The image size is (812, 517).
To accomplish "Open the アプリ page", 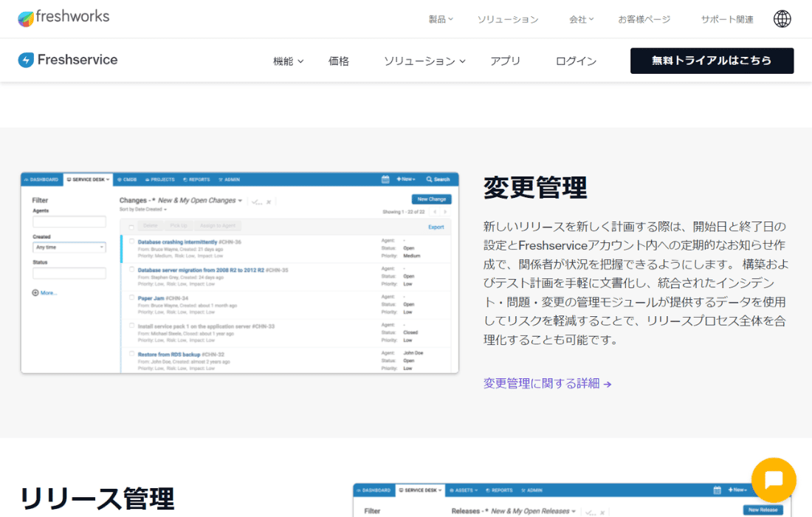I will click(506, 61).
